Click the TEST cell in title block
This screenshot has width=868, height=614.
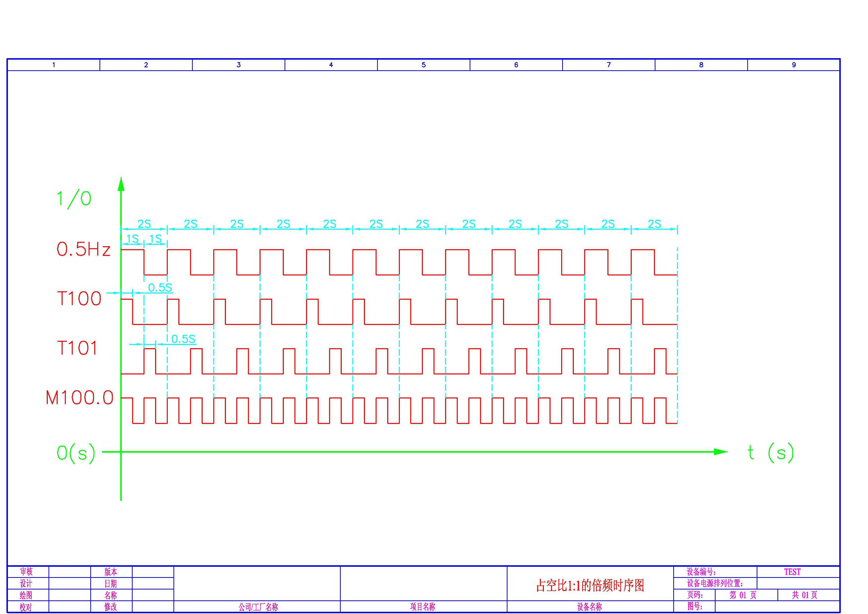click(792, 572)
